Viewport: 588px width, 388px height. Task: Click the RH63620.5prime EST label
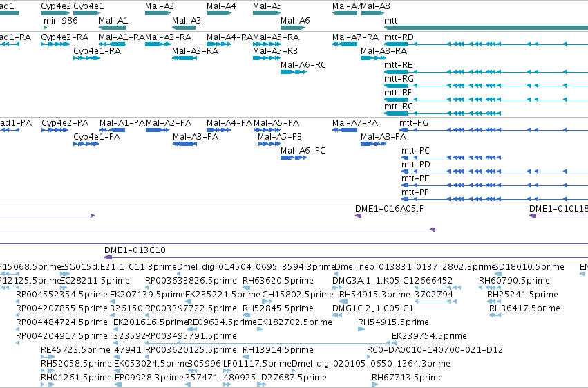[278, 281]
